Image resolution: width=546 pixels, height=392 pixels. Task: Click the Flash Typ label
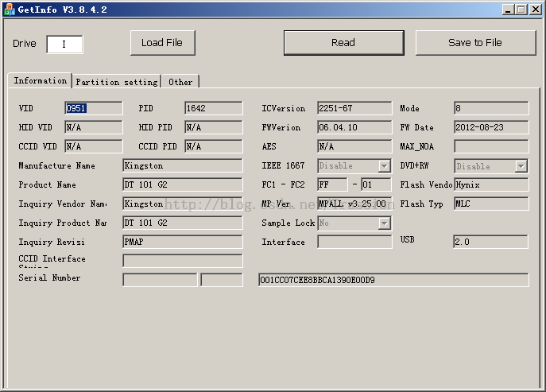tap(421, 204)
